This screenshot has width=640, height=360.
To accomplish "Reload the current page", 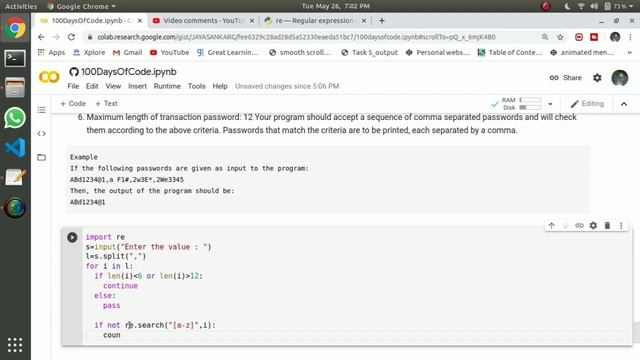I will [71, 37].
